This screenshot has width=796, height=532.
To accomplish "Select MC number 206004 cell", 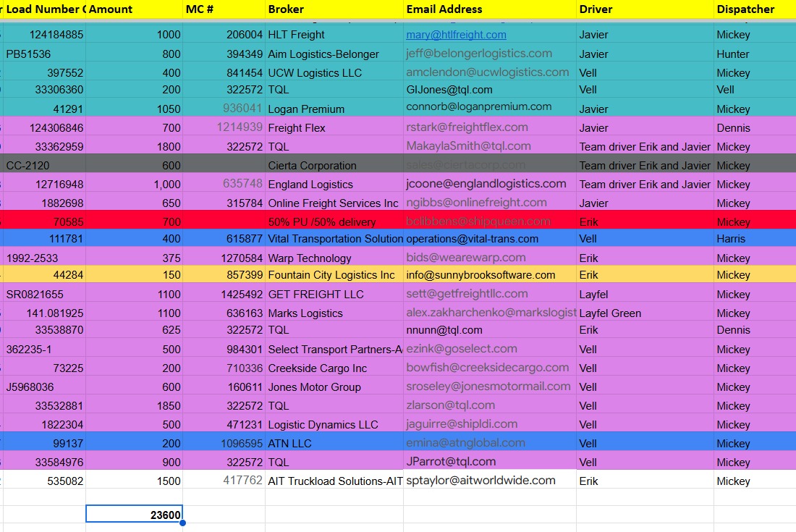I will point(224,35).
